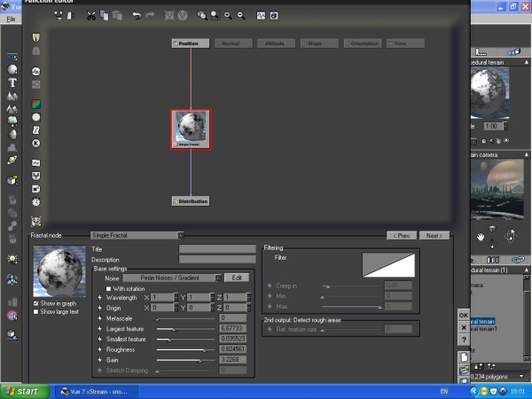Click the planet tool in Vue sidebar
This screenshot has width=532, height=399.
12,160
